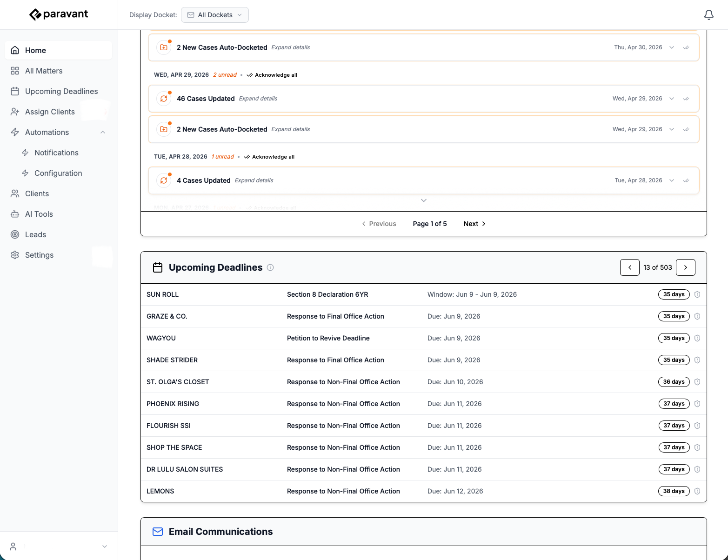
Task: Acknowledge the Apr 30 Auto-Docketed notification checkmark
Action: pyautogui.click(x=686, y=47)
